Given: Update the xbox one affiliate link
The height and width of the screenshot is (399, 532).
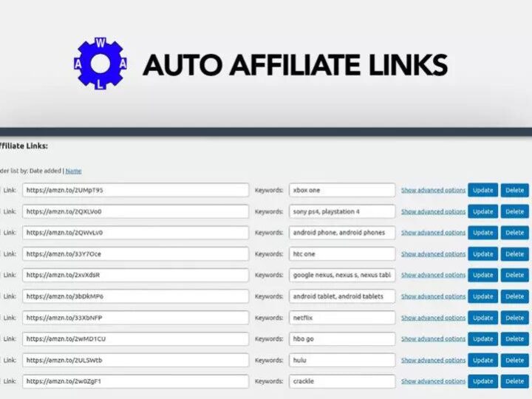Looking at the screenshot, I should click(482, 190).
